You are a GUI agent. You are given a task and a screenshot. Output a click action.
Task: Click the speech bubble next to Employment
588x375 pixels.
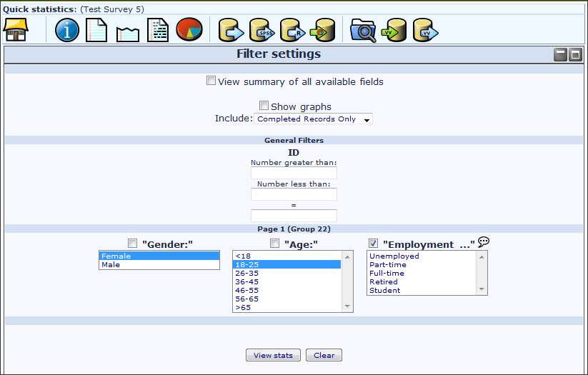tap(484, 242)
